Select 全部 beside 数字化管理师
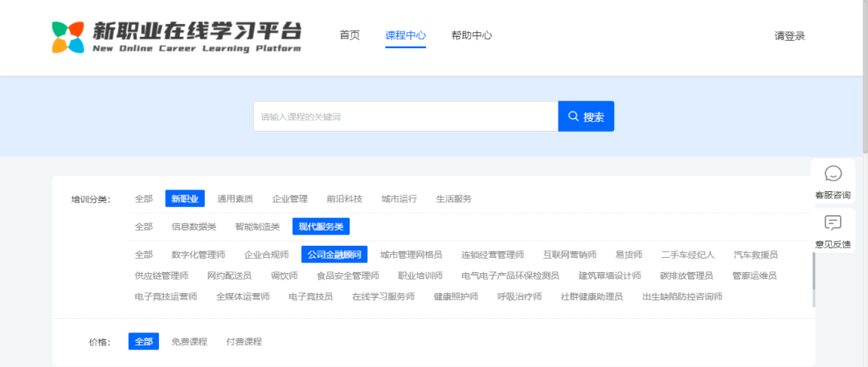Screen dimensions: 868x367 click(144, 255)
